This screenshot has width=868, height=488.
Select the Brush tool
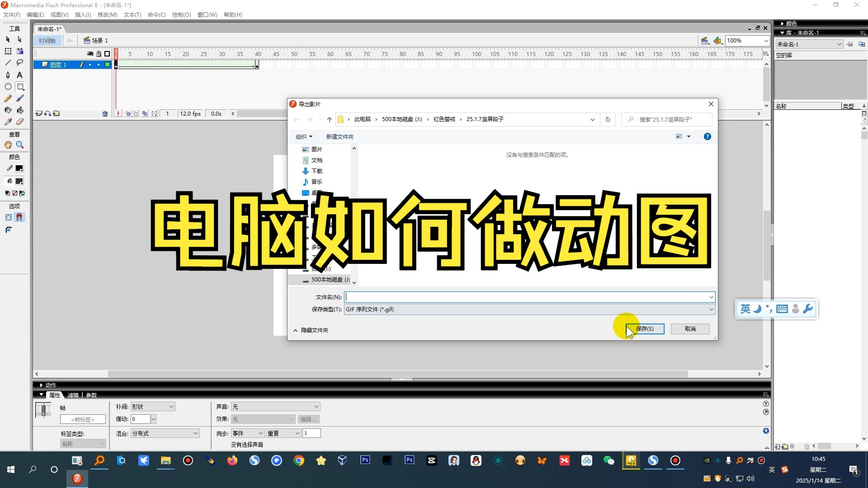[x=20, y=98]
